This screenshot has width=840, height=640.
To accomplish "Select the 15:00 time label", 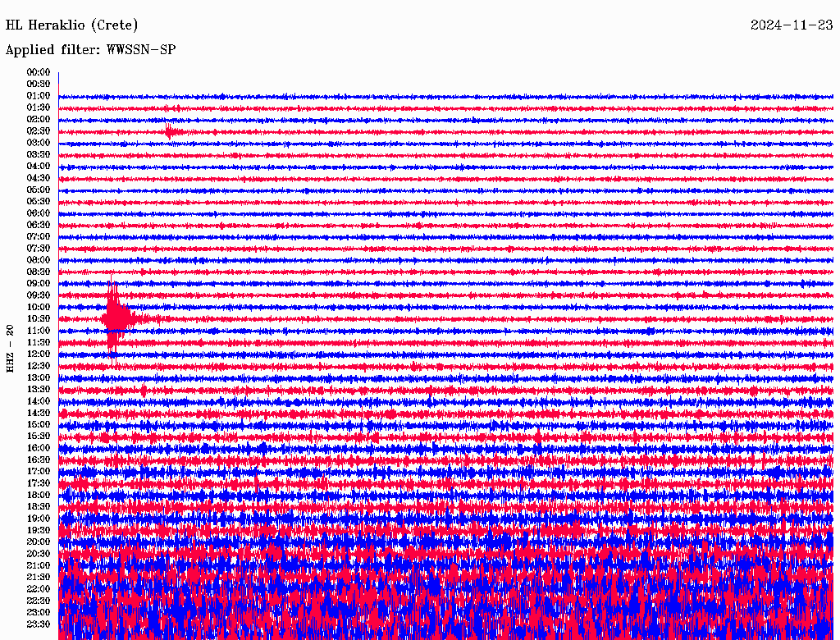I will [x=38, y=424].
